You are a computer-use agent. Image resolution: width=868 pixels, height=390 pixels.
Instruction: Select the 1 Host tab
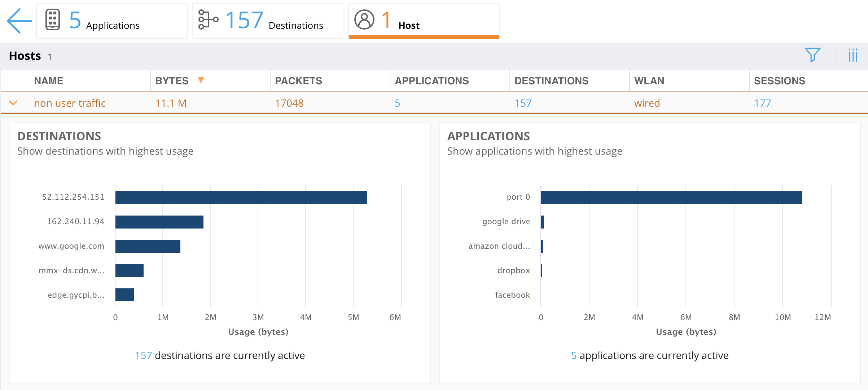tap(424, 21)
